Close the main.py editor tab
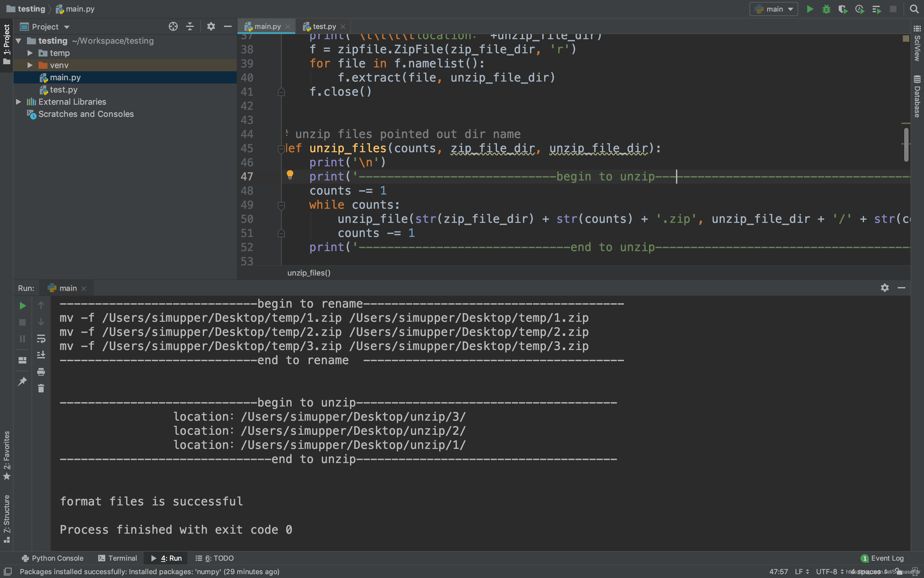 [x=288, y=26]
